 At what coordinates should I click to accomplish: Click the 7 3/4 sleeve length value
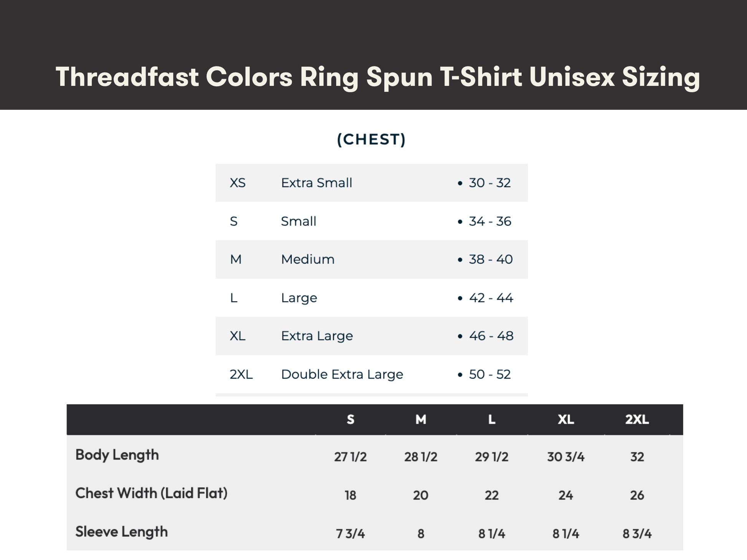350,534
